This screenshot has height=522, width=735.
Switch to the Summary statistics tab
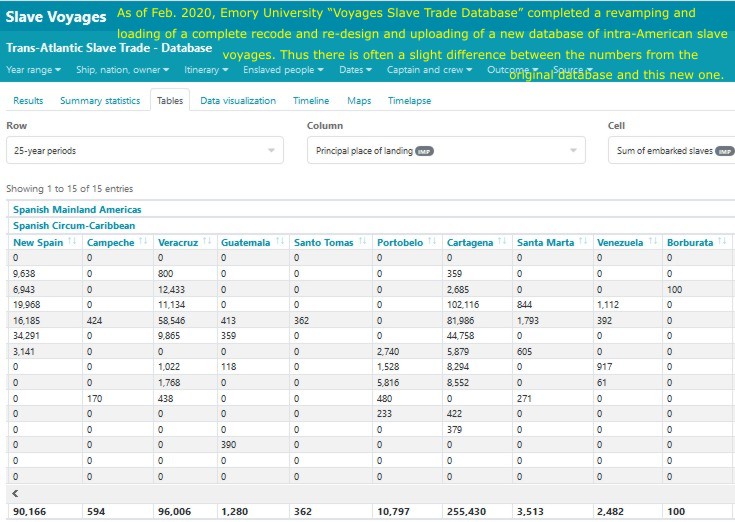point(100,101)
